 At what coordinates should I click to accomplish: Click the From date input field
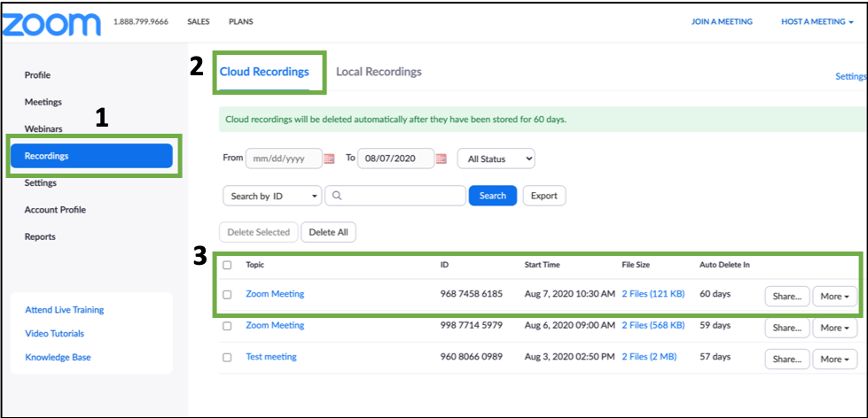(x=284, y=159)
